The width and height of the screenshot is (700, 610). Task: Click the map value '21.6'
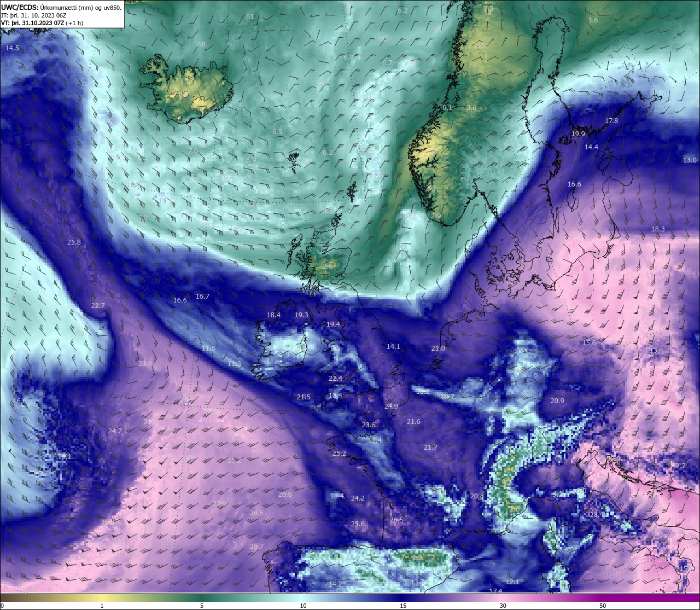tap(413, 422)
